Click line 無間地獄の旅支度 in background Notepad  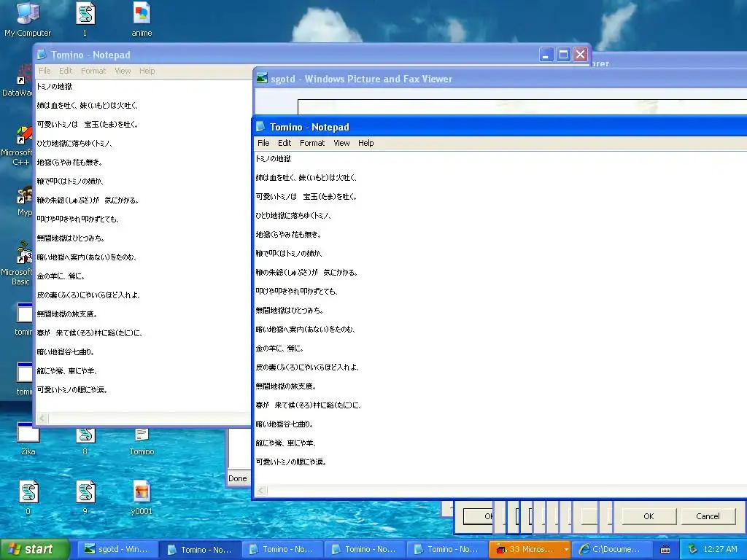[67, 314]
